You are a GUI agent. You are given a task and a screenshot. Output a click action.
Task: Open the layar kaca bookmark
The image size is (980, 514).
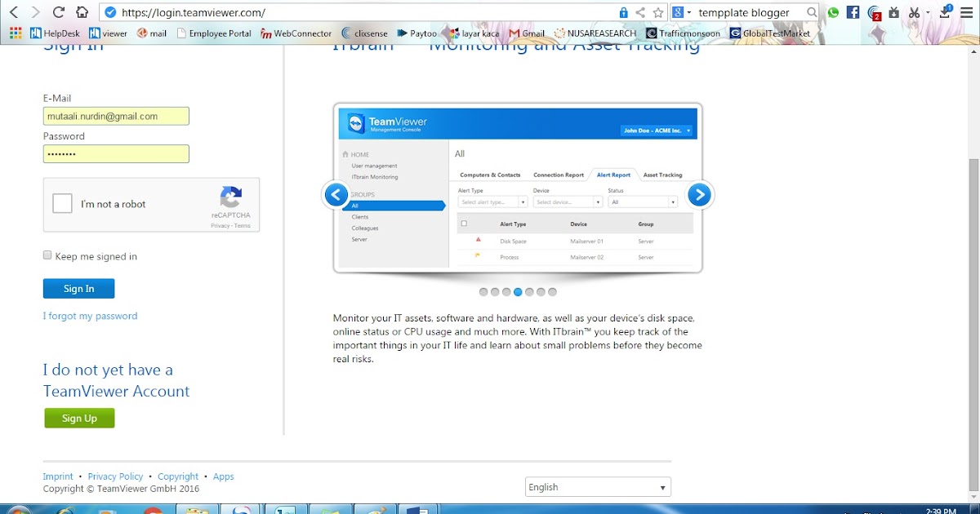[473, 33]
